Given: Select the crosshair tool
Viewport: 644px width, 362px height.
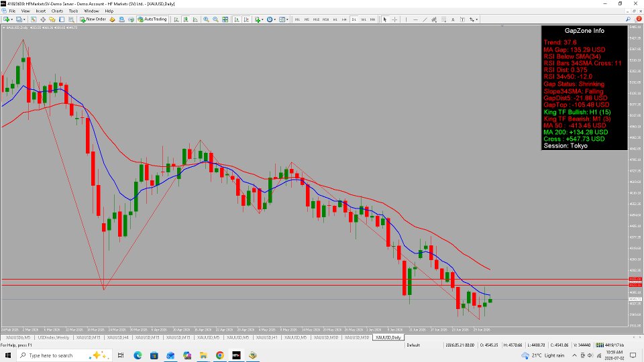Looking at the screenshot, I should click(394, 19).
